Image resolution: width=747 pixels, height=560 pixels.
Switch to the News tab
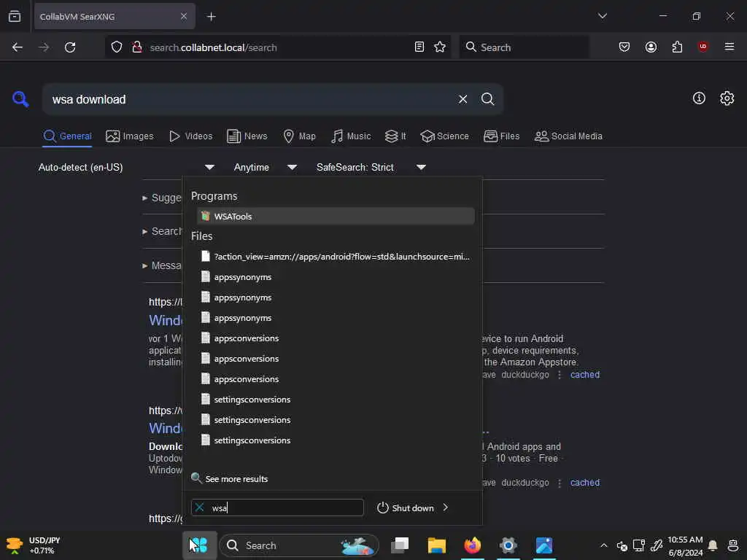(x=247, y=136)
